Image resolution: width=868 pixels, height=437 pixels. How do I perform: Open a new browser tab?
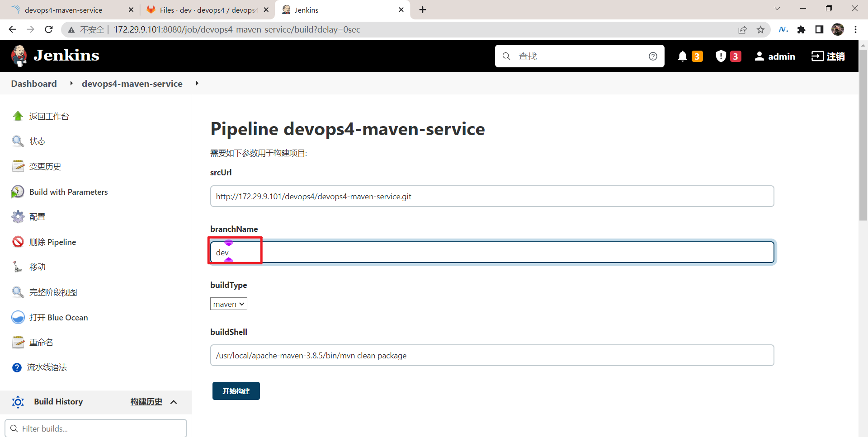[x=423, y=10]
